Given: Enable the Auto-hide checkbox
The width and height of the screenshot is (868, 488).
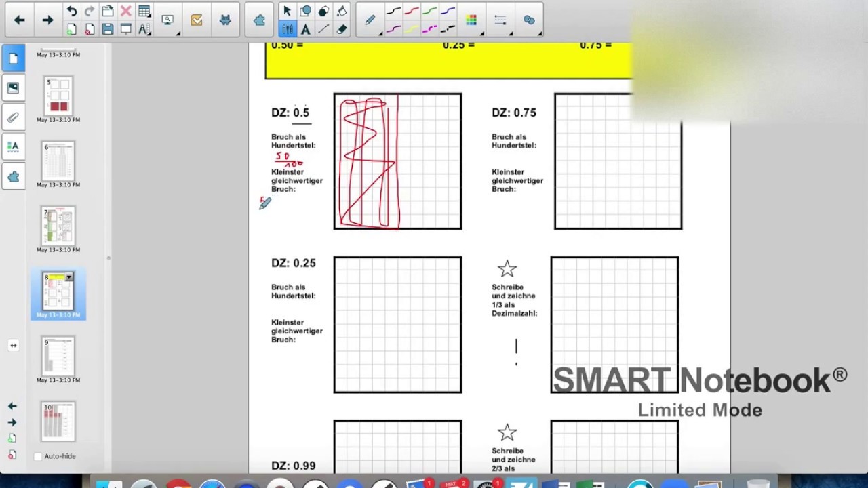Looking at the screenshot, I should (38, 456).
